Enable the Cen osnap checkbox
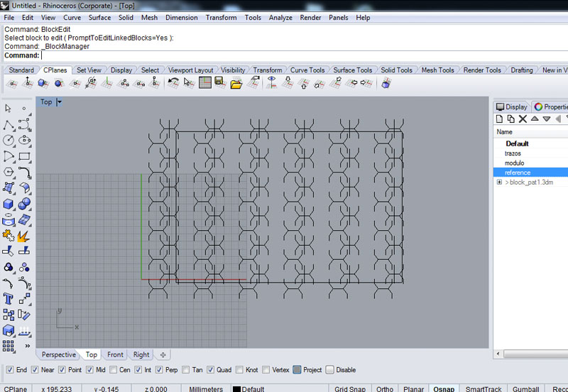 [113, 370]
